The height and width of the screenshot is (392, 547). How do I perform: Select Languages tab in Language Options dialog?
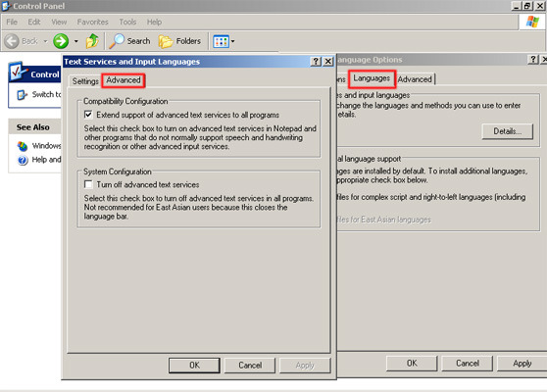[372, 78]
